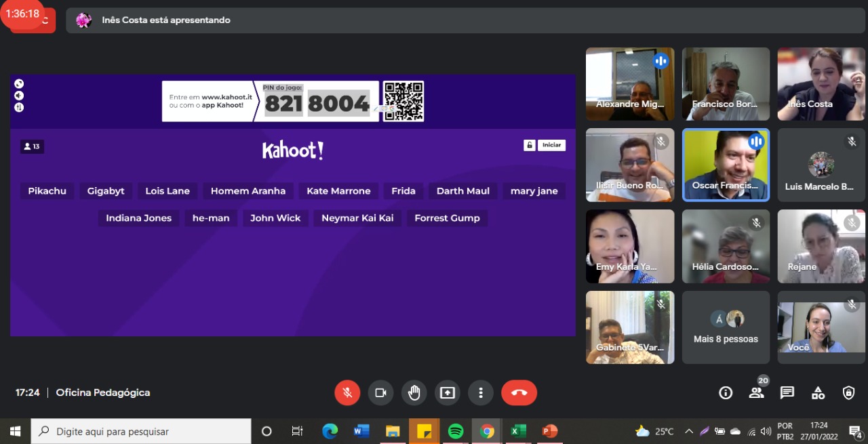Open the chat messages panel
This screenshot has height=444, width=868.
click(x=787, y=392)
